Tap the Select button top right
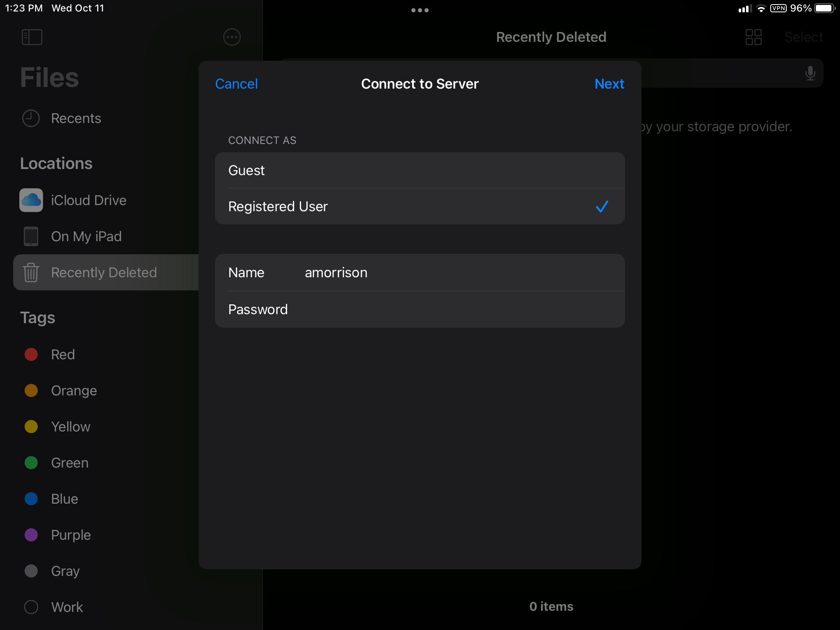 pos(803,37)
